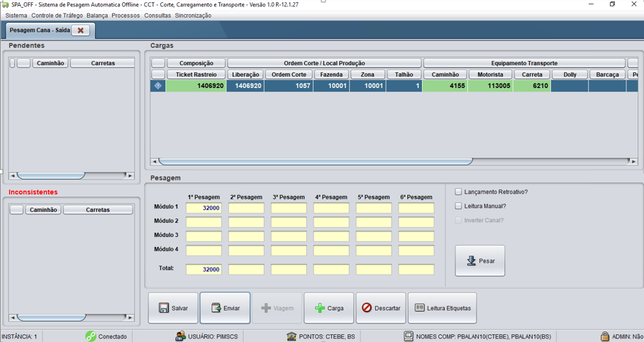Click the Cargas horizontal scrollbar thumb
This screenshot has height=342, width=644.
[x=316, y=162]
